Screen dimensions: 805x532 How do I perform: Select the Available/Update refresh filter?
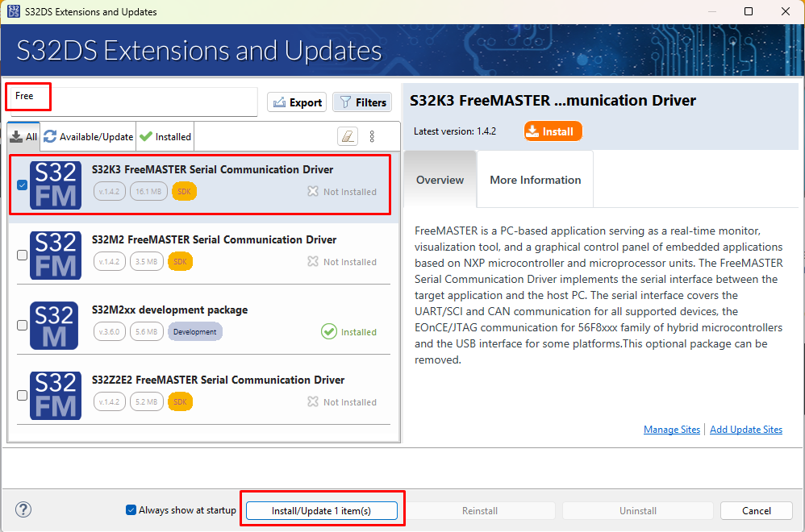(x=87, y=136)
